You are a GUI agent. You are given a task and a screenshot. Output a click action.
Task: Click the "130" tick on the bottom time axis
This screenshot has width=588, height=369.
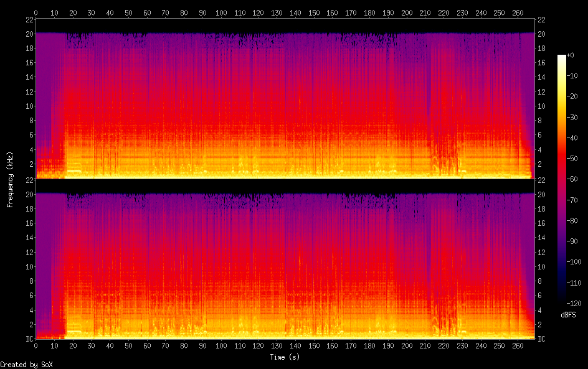pyautogui.click(x=277, y=347)
